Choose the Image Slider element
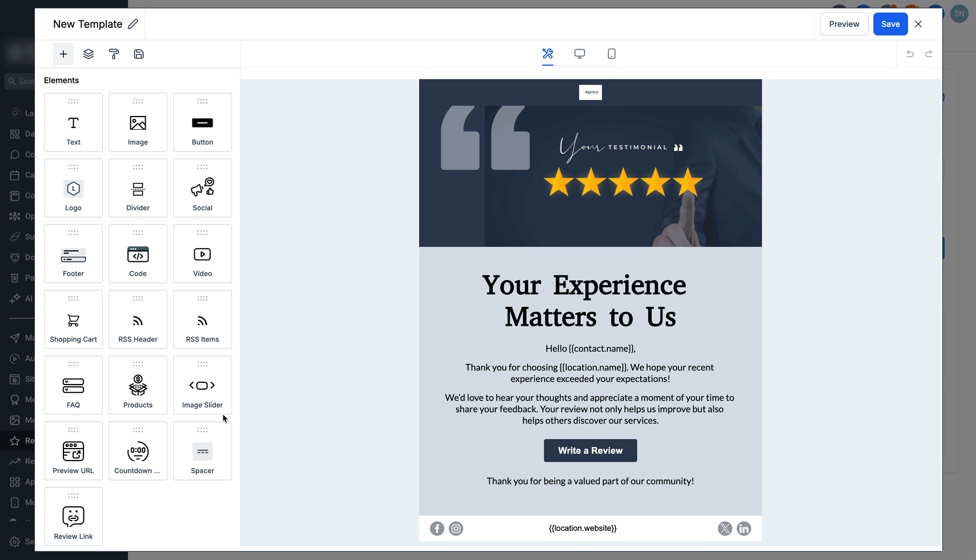 point(202,385)
